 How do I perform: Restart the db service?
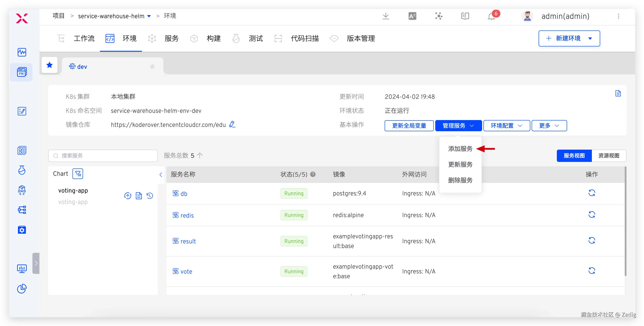click(591, 193)
